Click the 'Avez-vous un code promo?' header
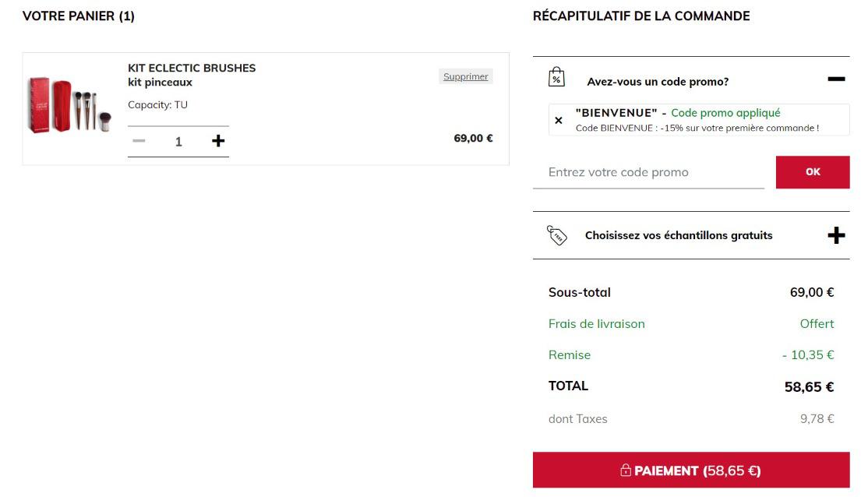 pyautogui.click(x=658, y=82)
